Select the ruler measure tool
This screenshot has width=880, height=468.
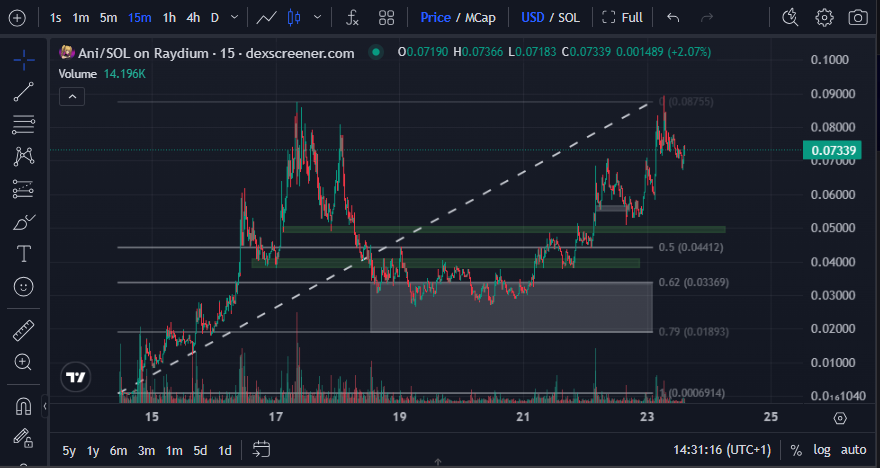[24, 331]
